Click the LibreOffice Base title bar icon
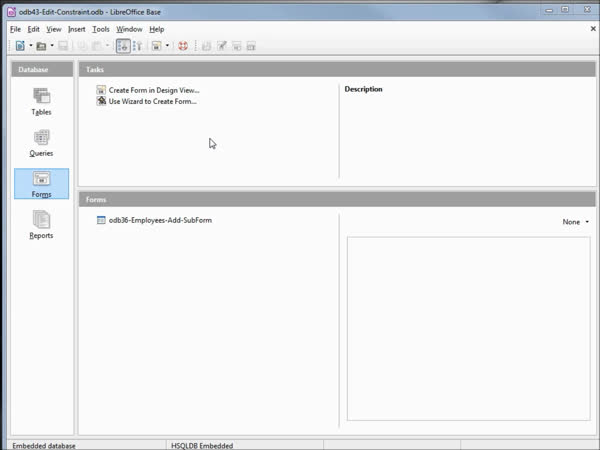Image resolution: width=600 pixels, height=450 pixels. click(x=11, y=12)
